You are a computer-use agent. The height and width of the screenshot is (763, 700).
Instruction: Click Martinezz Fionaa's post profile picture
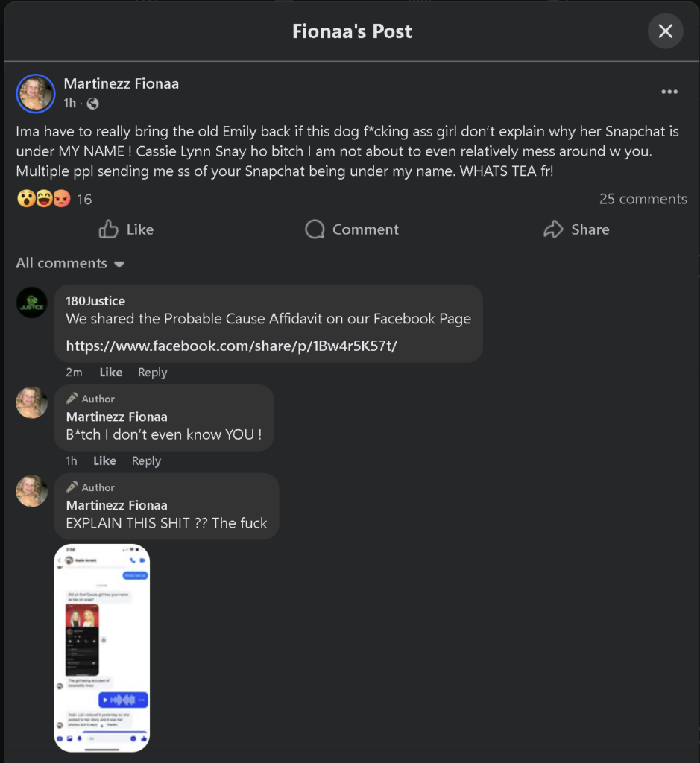[35, 93]
